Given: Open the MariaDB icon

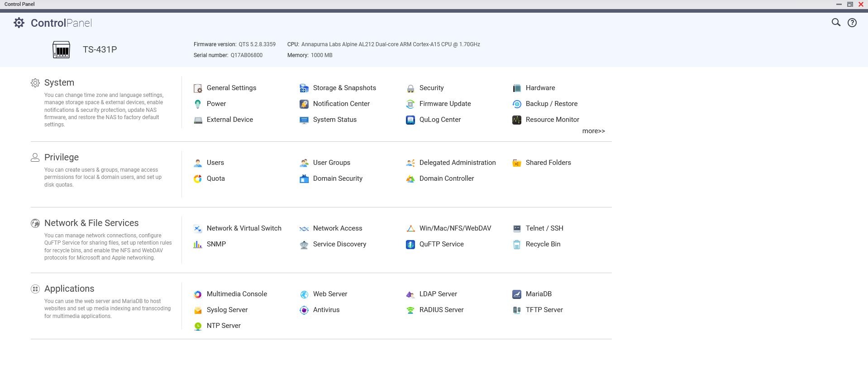Looking at the screenshot, I should 516,294.
